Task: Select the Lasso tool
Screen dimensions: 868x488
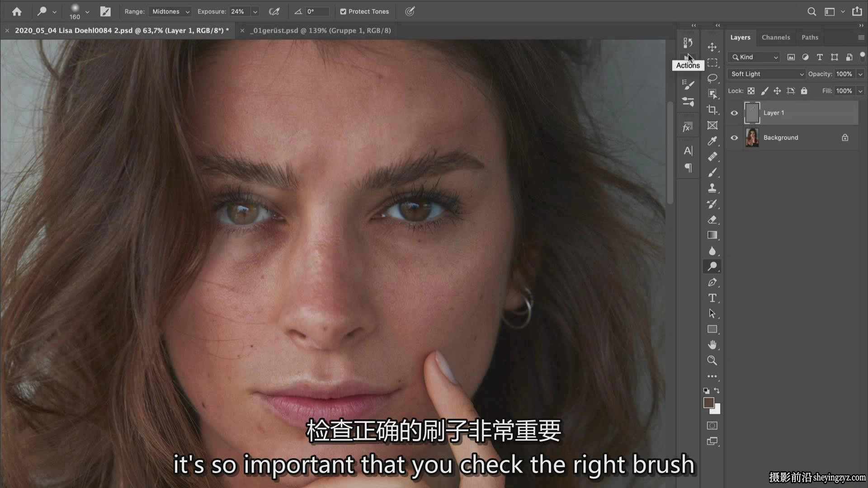Action: point(712,78)
